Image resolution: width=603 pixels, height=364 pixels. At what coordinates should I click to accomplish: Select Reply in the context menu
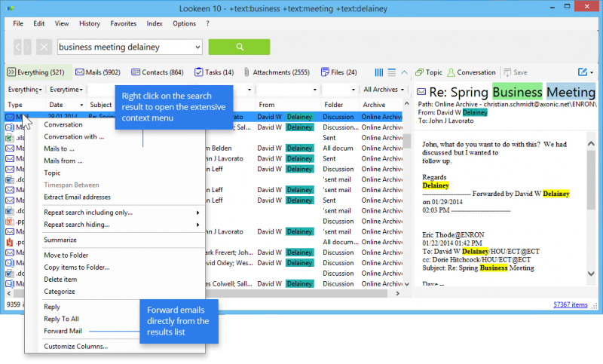tap(52, 307)
